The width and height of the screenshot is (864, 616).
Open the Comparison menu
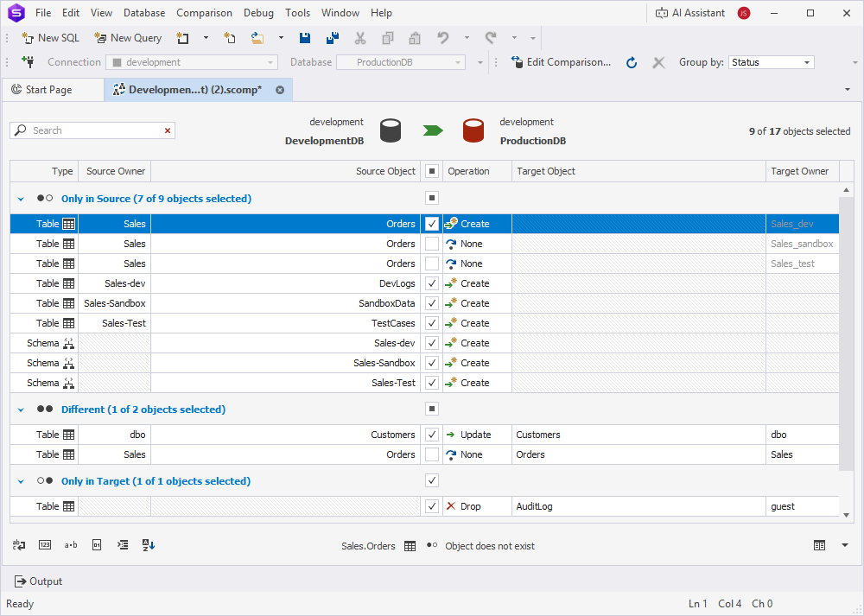pyautogui.click(x=204, y=12)
